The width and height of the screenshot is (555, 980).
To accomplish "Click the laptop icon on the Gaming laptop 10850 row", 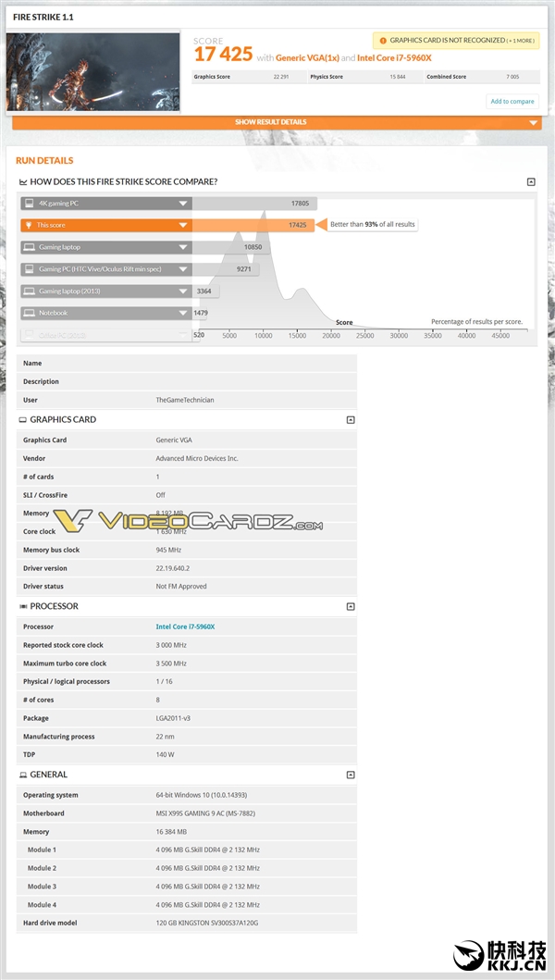I will pos(29,247).
